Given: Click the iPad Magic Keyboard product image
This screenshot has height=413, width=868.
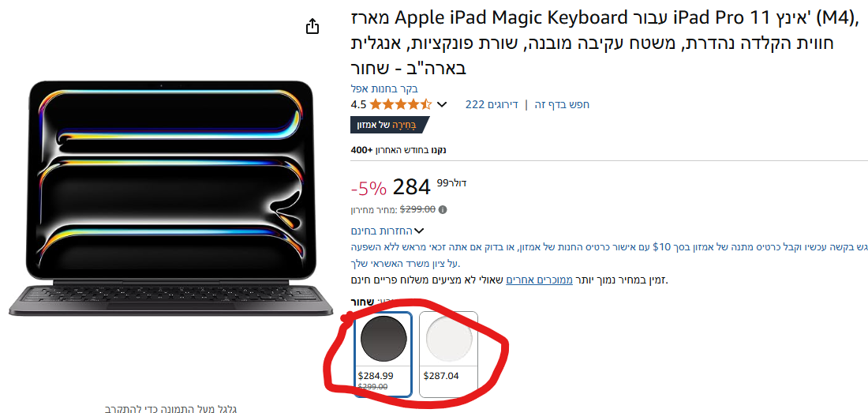Looking at the screenshot, I should coord(171,197).
